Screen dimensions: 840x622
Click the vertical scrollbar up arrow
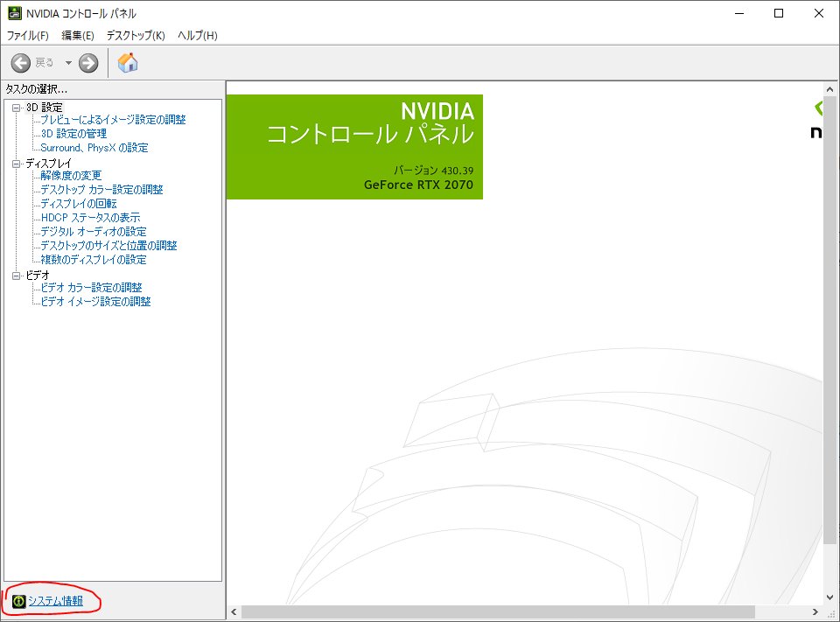pos(829,89)
